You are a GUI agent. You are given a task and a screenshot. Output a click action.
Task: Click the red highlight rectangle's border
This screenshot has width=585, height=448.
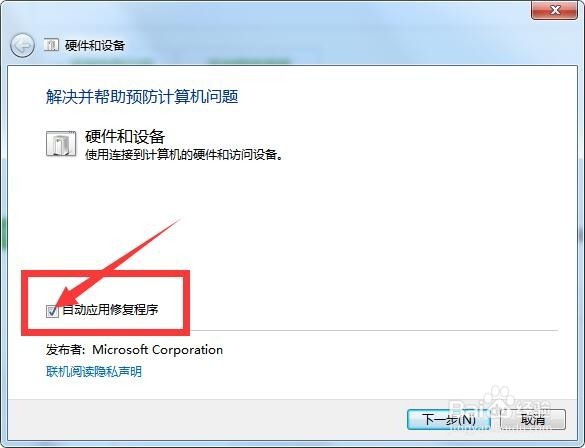point(105,273)
